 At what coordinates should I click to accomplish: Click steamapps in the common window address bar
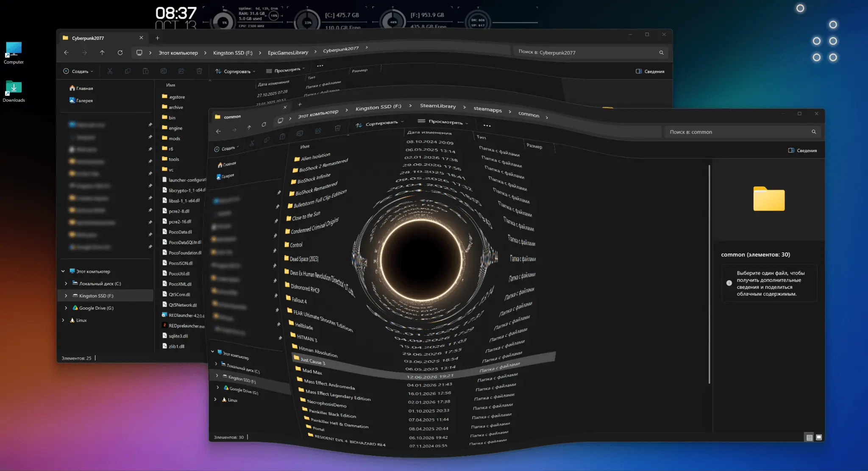[487, 109]
